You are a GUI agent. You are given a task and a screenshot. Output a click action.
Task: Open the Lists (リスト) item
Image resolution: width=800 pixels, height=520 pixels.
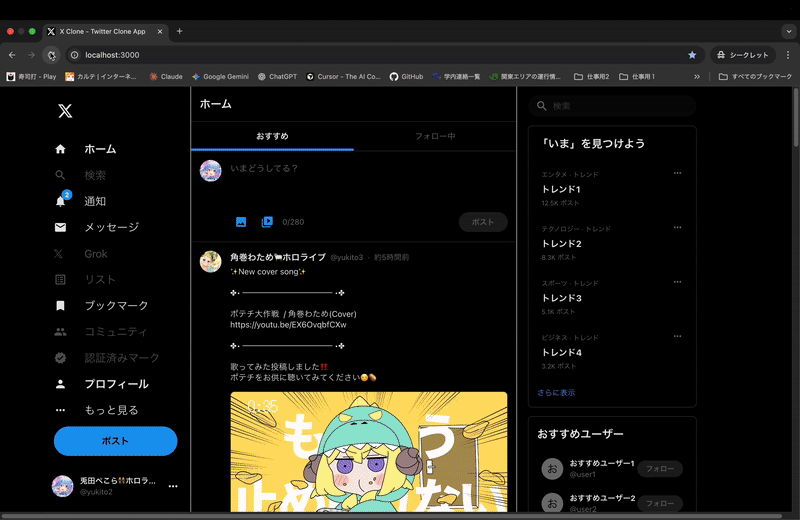(85, 280)
